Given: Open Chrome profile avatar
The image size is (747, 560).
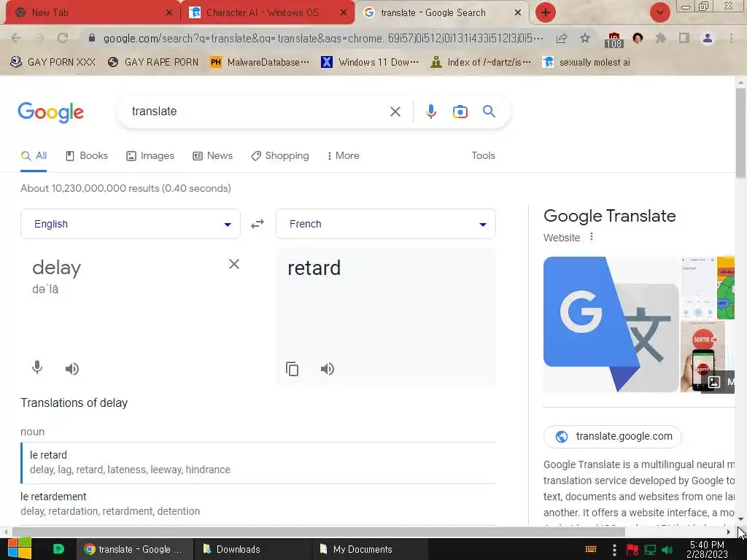Looking at the screenshot, I should point(708,38).
